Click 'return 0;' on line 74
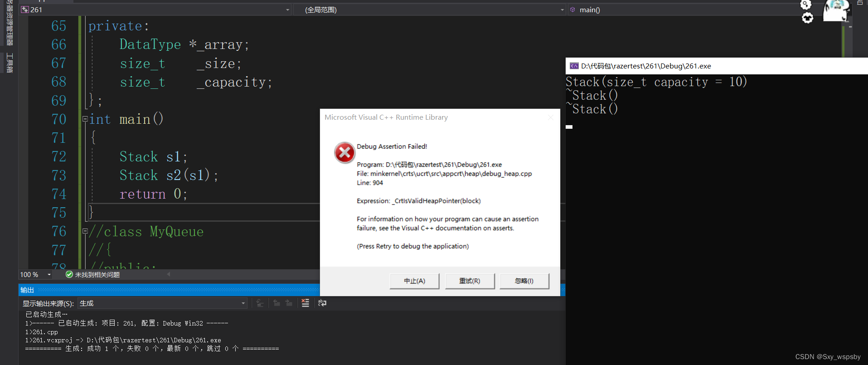The height and width of the screenshot is (365, 868). coord(153,194)
